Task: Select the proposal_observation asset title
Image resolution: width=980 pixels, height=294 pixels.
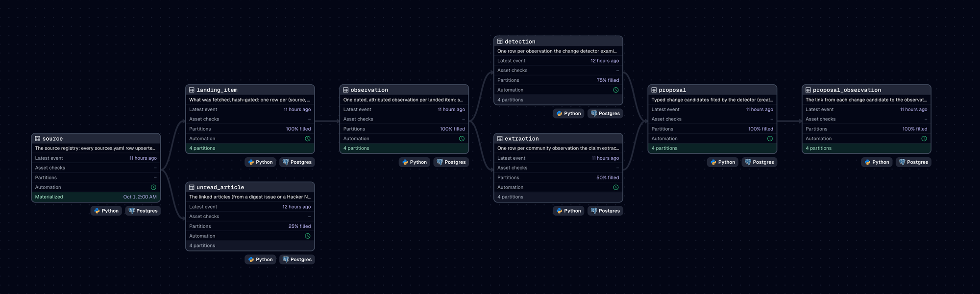Action: [x=847, y=90]
